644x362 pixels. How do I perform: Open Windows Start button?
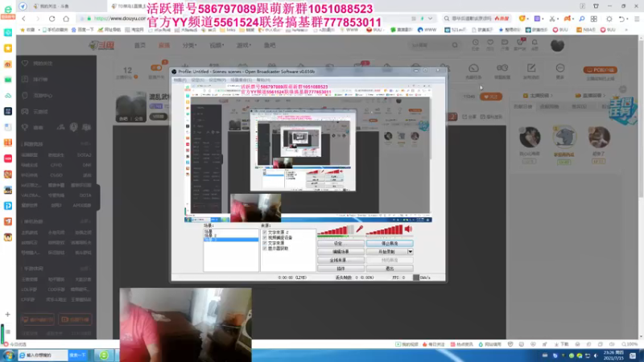pyautogui.click(x=8, y=356)
